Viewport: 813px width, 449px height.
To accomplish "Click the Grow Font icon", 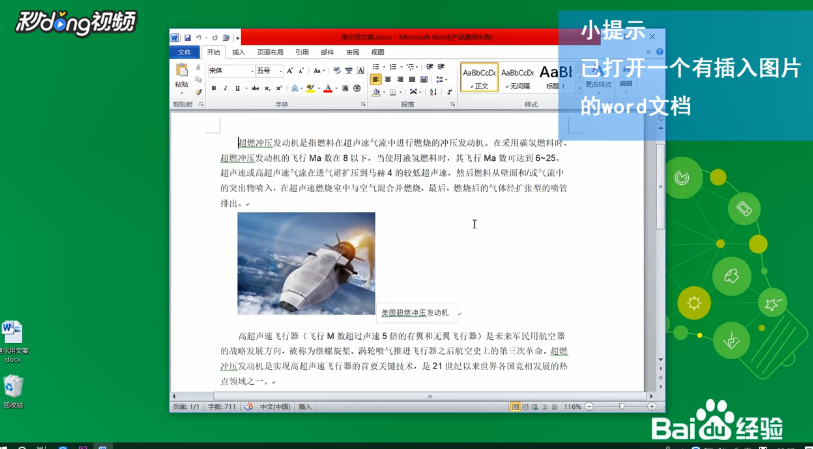I will click(x=290, y=71).
